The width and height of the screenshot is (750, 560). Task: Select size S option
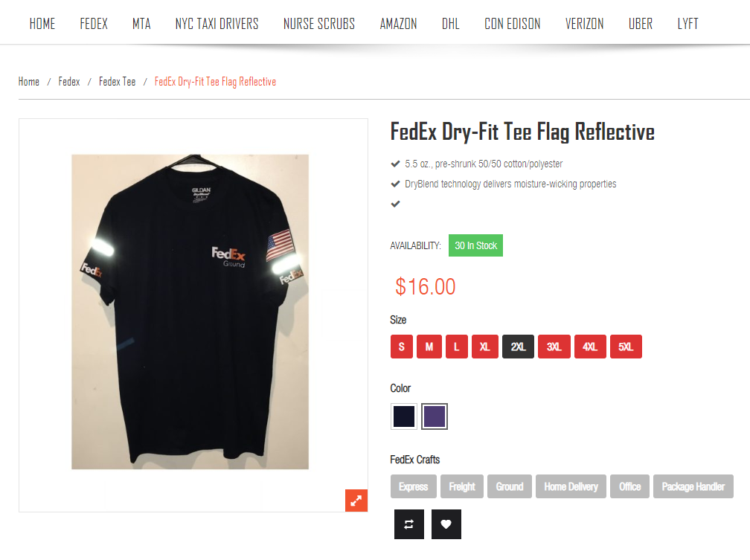tap(401, 347)
